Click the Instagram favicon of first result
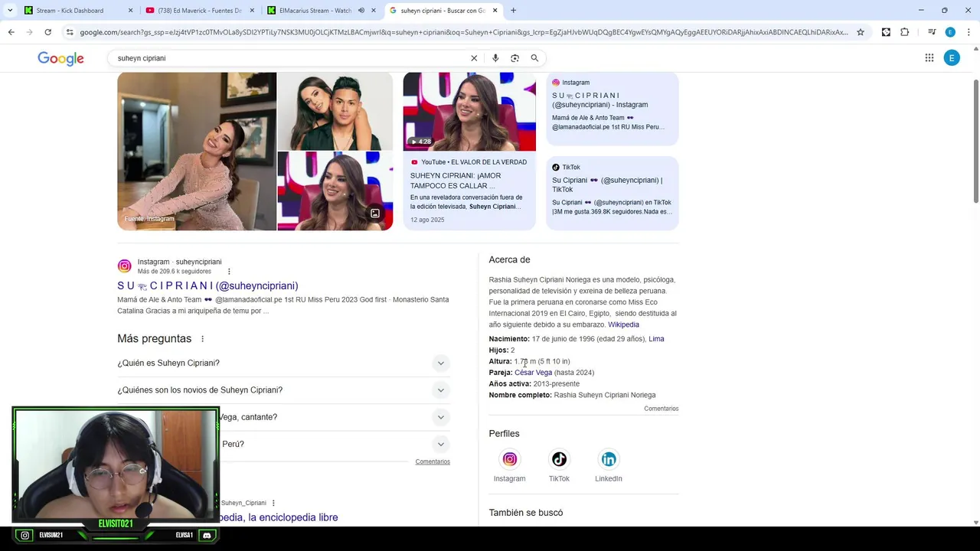 point(124,266)
